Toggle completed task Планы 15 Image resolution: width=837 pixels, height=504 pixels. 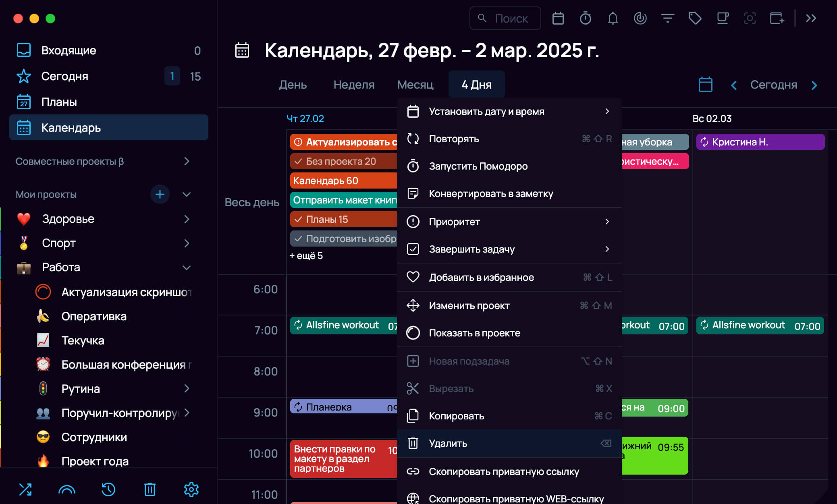[x=298, y=220]
